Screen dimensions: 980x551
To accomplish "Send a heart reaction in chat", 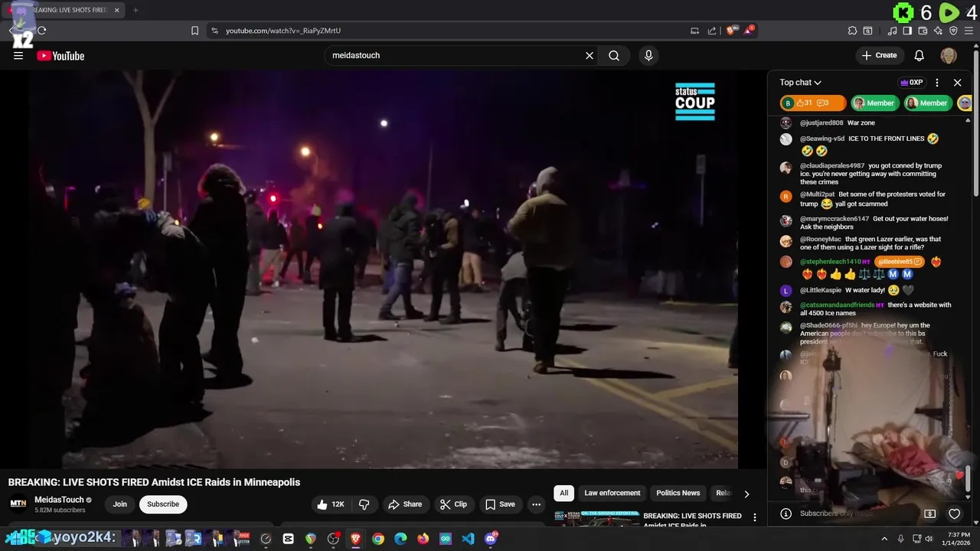I will [955, 514].
